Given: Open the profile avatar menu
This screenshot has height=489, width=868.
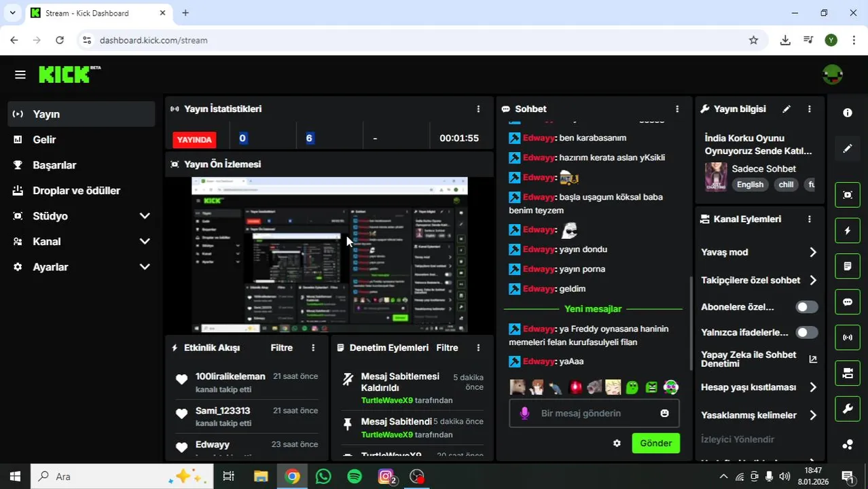Looking at the screenshot, I should (x=832, y=75).
